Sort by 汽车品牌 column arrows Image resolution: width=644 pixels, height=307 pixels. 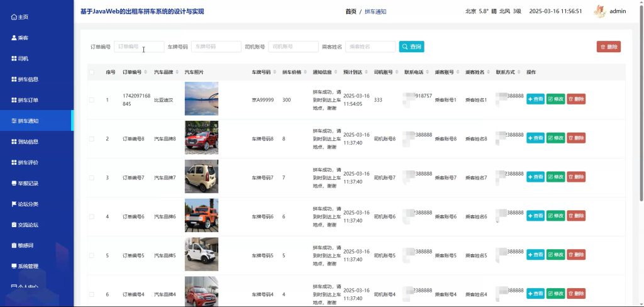click(177, 72)
